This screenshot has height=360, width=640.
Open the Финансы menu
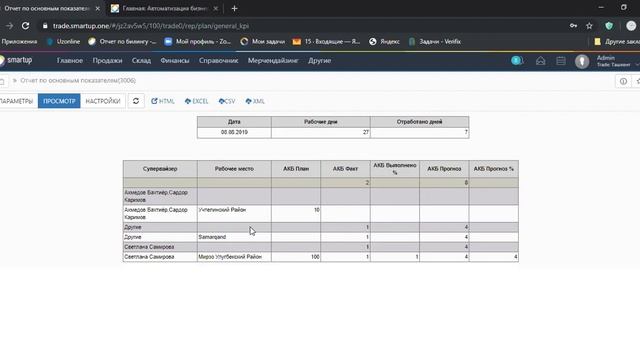click(x=175, y=60)
